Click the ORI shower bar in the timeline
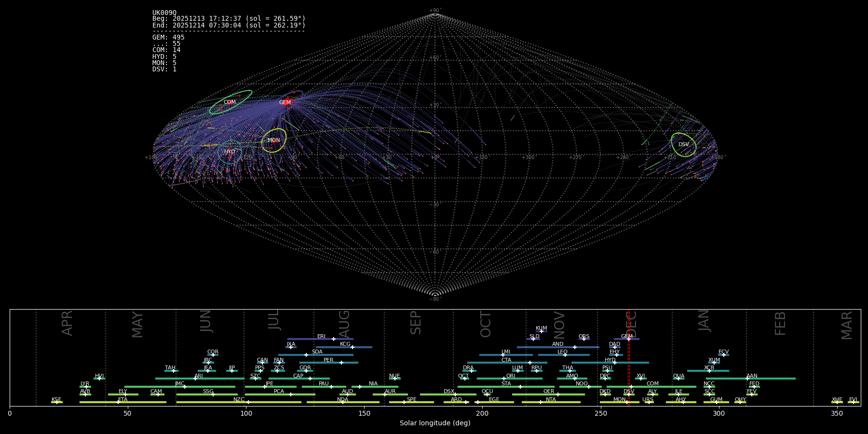 tap(510, 379)
